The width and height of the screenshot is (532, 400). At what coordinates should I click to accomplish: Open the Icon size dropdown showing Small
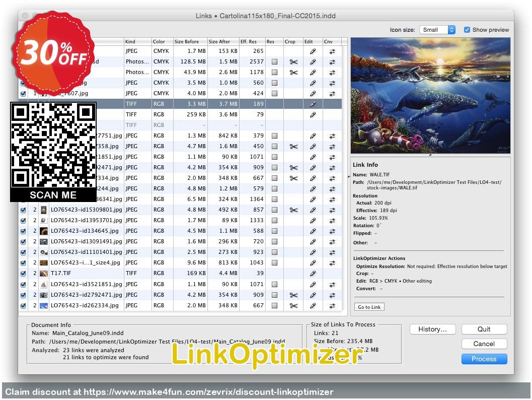coord(437,30)
